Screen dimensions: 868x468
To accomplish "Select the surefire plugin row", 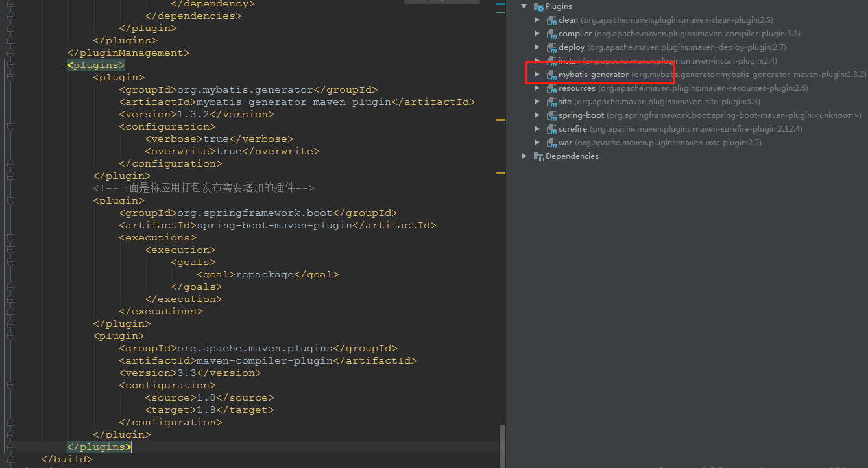I will (681, 129).
